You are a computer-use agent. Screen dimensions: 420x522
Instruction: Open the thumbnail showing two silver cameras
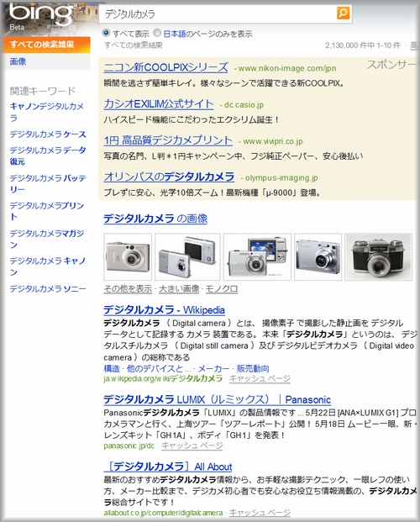click(187, 256)
